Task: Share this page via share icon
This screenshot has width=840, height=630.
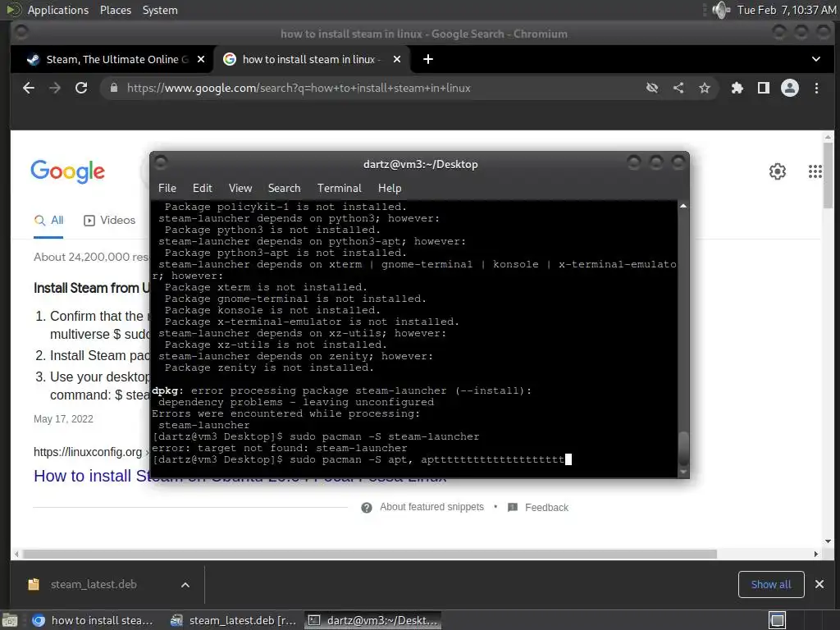Action: point(678,88)
